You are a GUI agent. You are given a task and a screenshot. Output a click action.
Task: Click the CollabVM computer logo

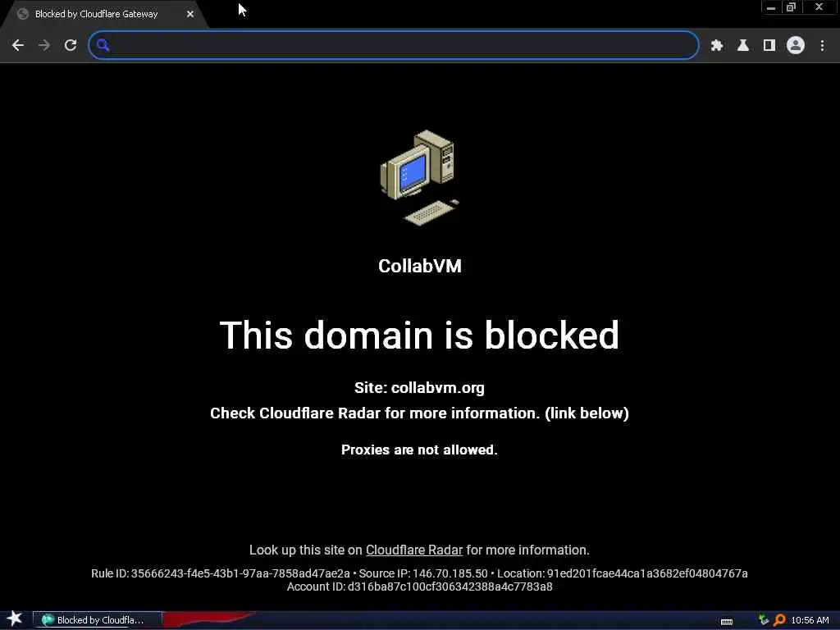[x=420, y=177]
